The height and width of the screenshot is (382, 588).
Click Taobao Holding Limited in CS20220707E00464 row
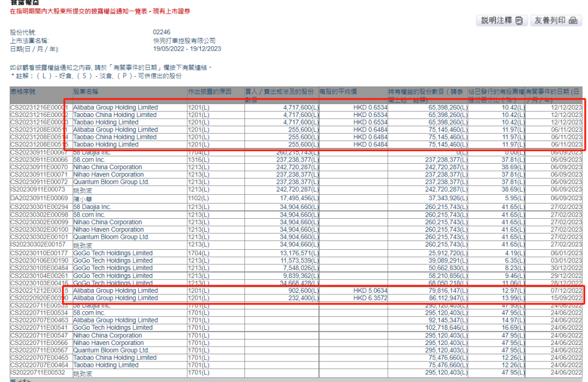click(106, 365)
